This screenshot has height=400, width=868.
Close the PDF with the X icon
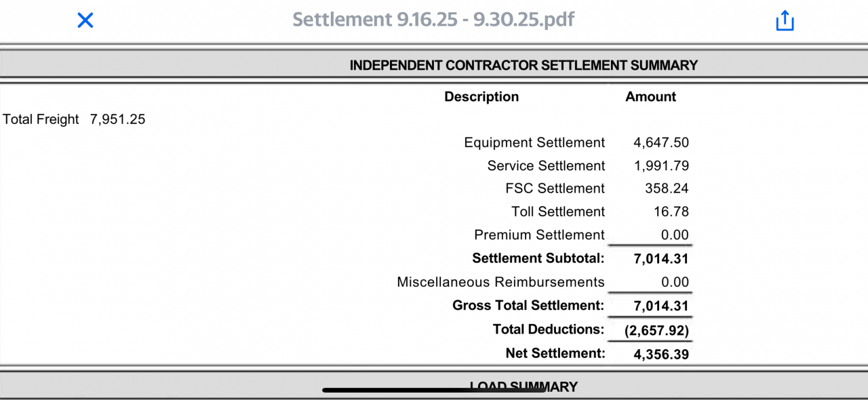click(x=85, y=20)
